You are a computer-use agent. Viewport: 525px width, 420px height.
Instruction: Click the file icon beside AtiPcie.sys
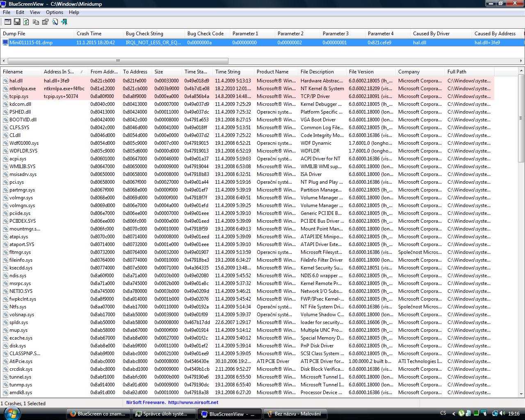click(5, 361)
